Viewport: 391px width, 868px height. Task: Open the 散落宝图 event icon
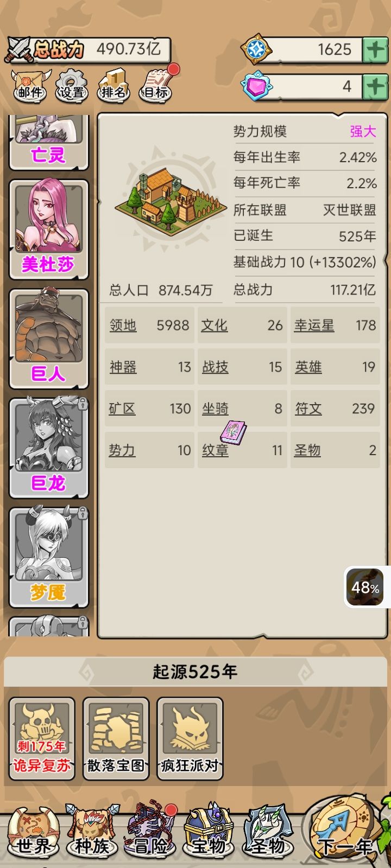[116, 738]
